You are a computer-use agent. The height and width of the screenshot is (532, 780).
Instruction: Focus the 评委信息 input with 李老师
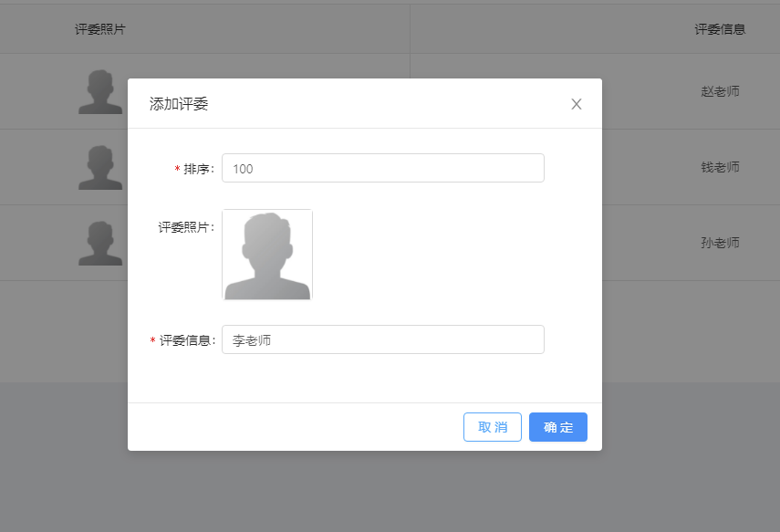(382, 339)
